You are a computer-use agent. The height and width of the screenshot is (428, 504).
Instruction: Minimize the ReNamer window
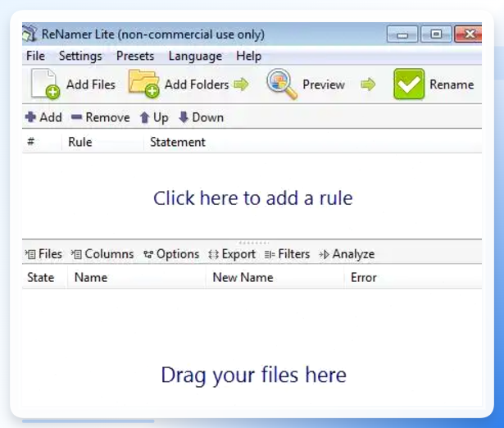pyautogui.click(x=402, y=34)
